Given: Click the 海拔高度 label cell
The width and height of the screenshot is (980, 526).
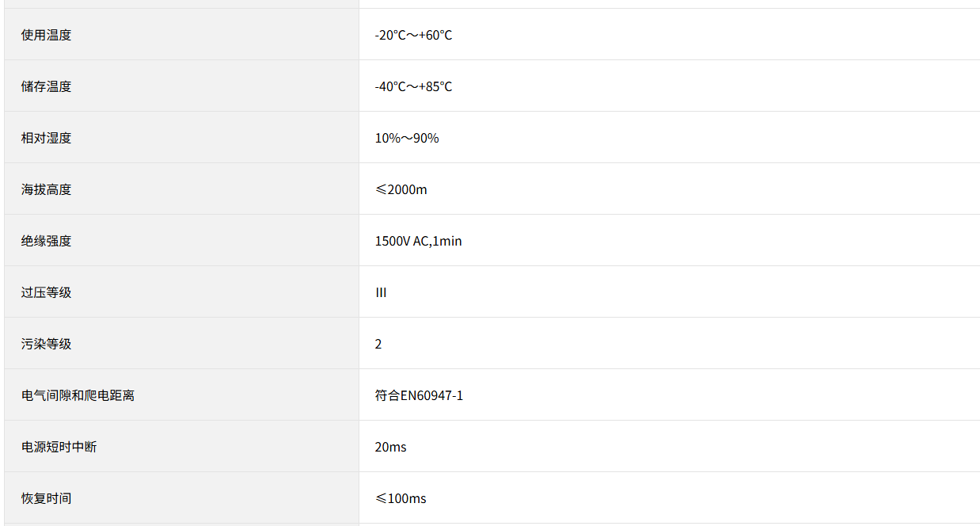Looking at the screenshot, I should click(x=46, y=189).
